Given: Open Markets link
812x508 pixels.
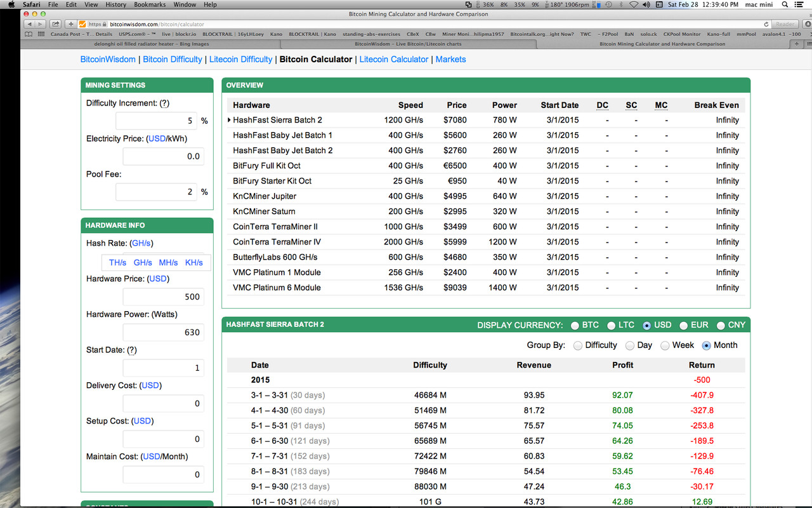Looking at the screenshot, I should (x=450, y=59).
